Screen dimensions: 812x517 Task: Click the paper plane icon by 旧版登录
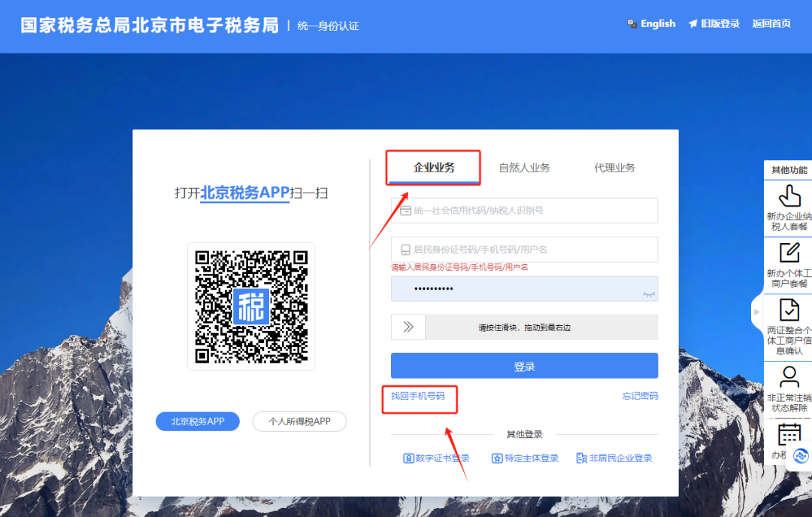[x=693, y=24]
